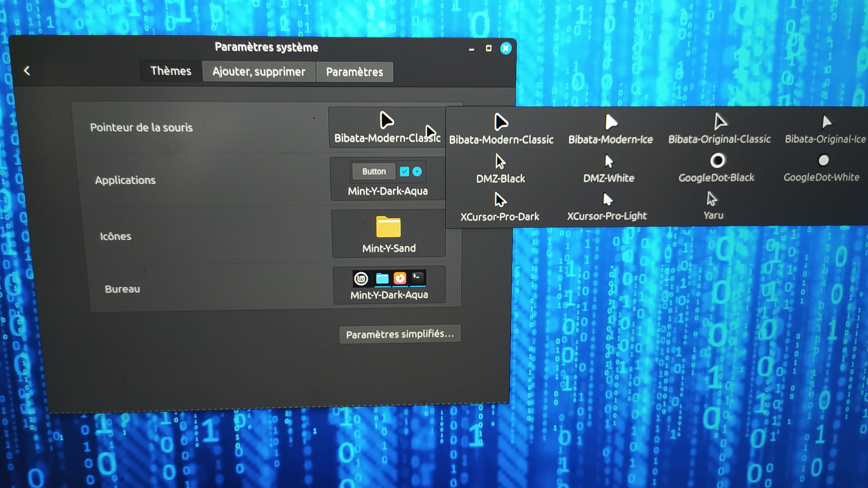Screen dimensions: 868x488
Task: Switch to the Ajouter, supprimer tab
Action: point(259,71)
